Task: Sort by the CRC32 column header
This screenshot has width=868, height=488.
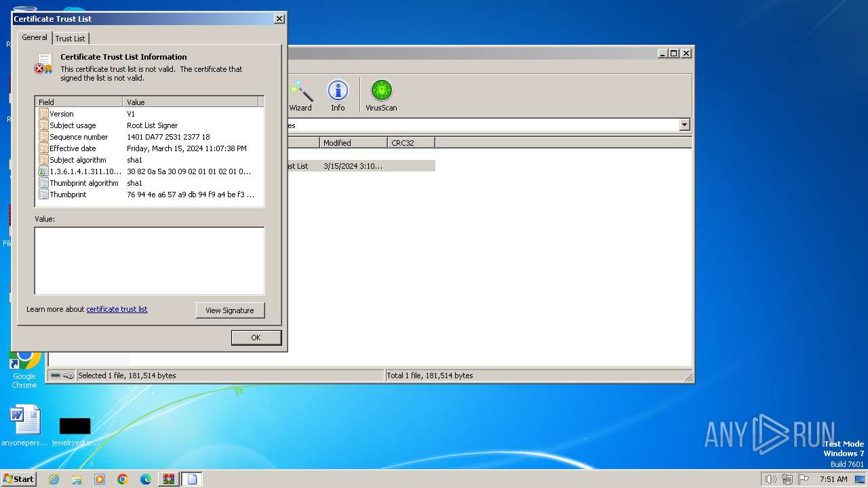Action: (x=411, y=142)
